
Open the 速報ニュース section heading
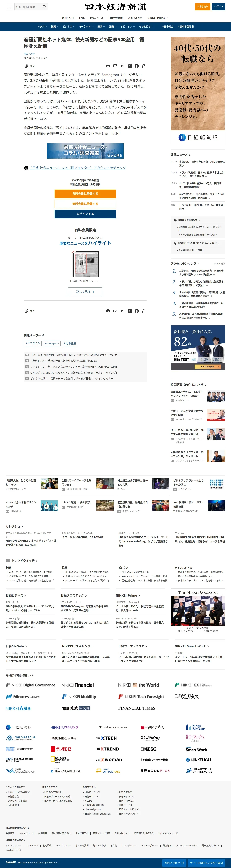pos(180,155)
